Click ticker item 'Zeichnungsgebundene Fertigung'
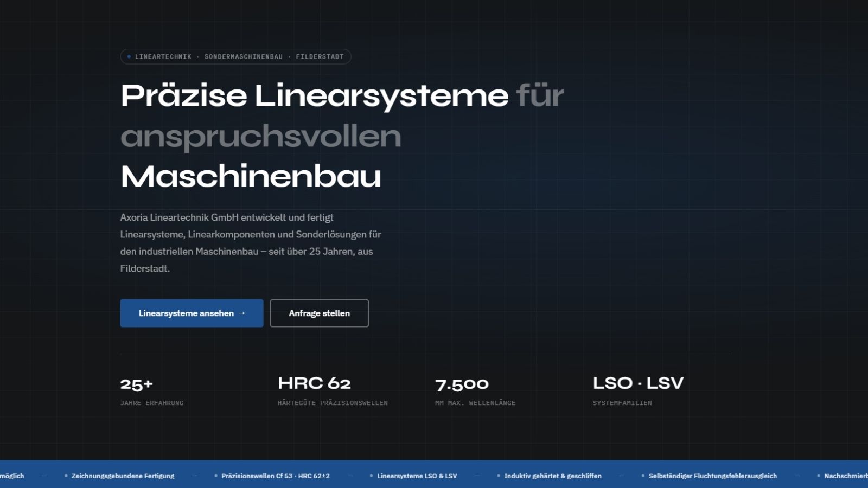This screenshot has height=488, width=868. point(123,476)
